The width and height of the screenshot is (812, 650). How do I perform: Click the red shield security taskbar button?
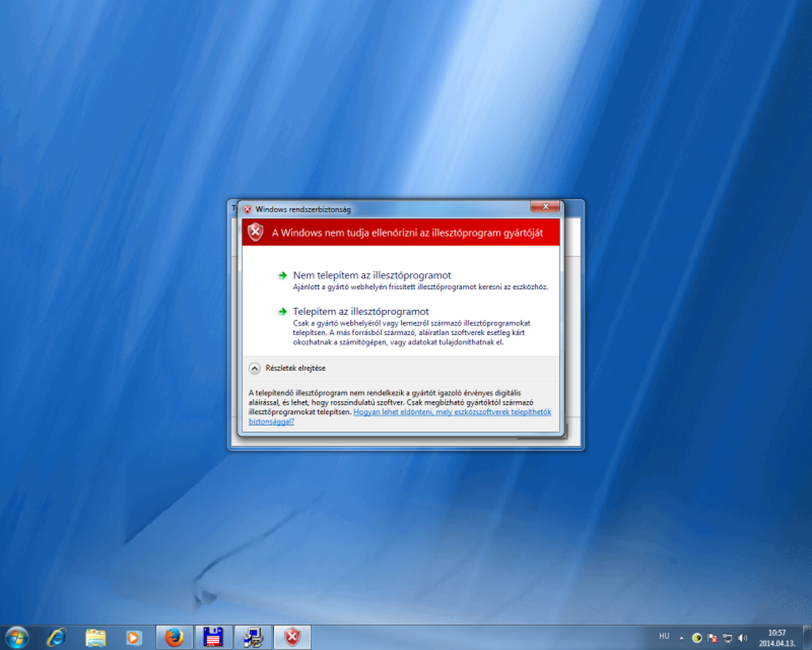click(292, 637)
